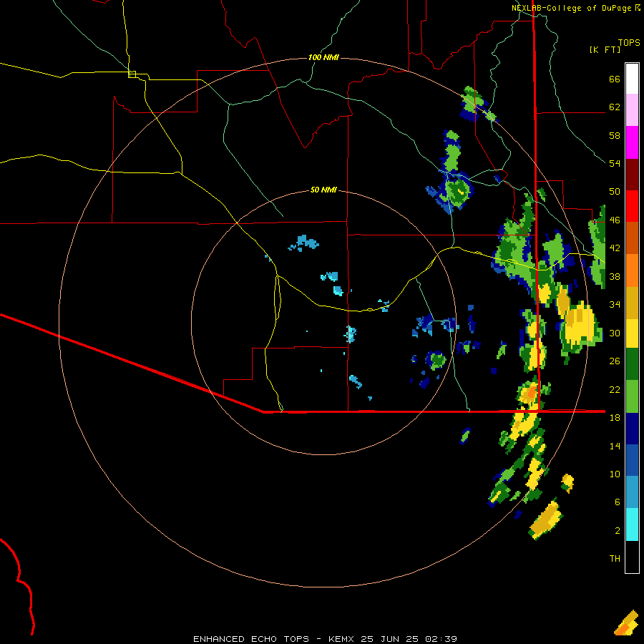644x644 pixels.
Task: Click the "[K FT]" units label
Action: 605,49
